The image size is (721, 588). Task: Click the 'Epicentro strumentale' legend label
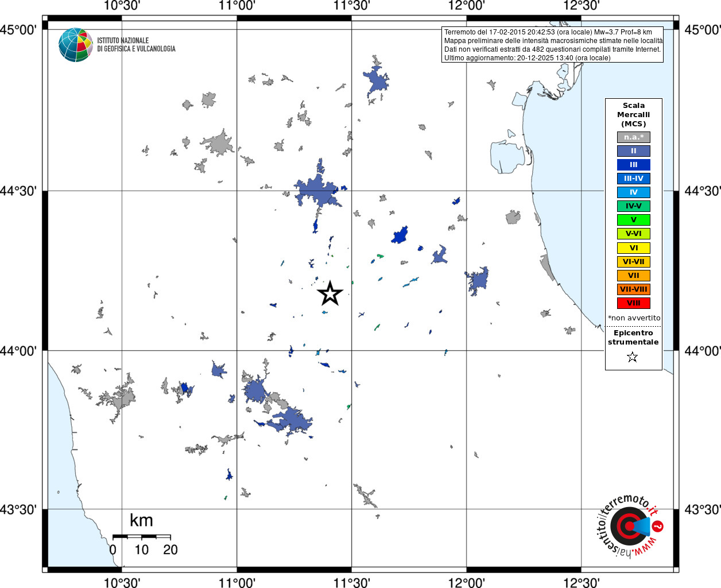tap(633, 338)
